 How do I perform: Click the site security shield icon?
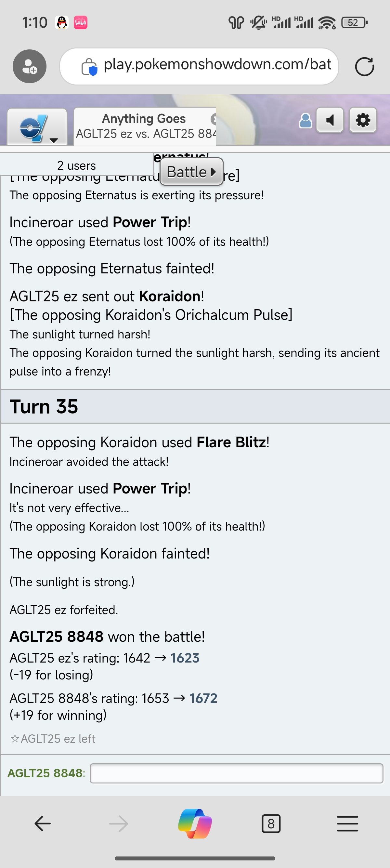coord(90,67)
